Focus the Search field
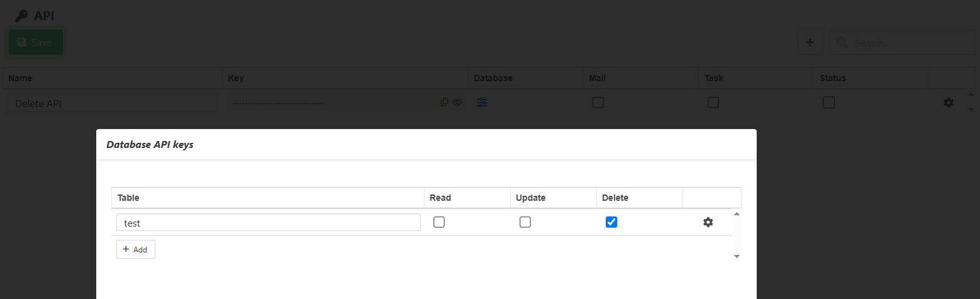 [x=902, y=42]
